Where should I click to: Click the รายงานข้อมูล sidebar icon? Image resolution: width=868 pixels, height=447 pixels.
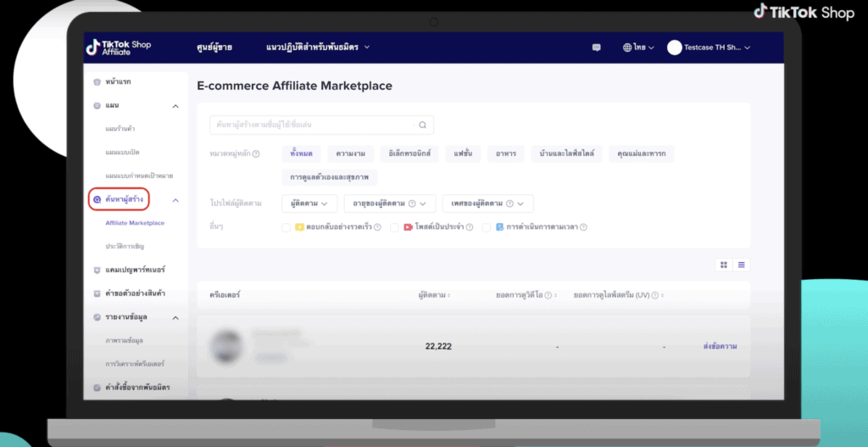click(97, 317)
